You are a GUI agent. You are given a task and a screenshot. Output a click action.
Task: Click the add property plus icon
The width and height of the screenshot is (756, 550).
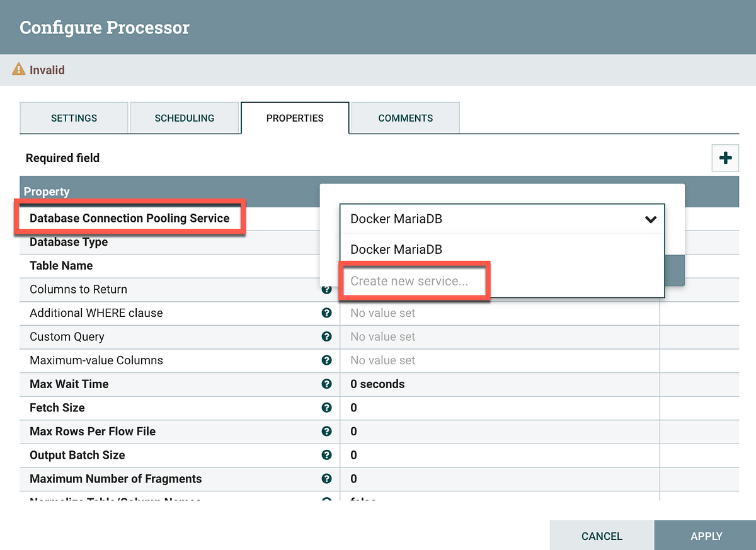click(x=724, y=158)
